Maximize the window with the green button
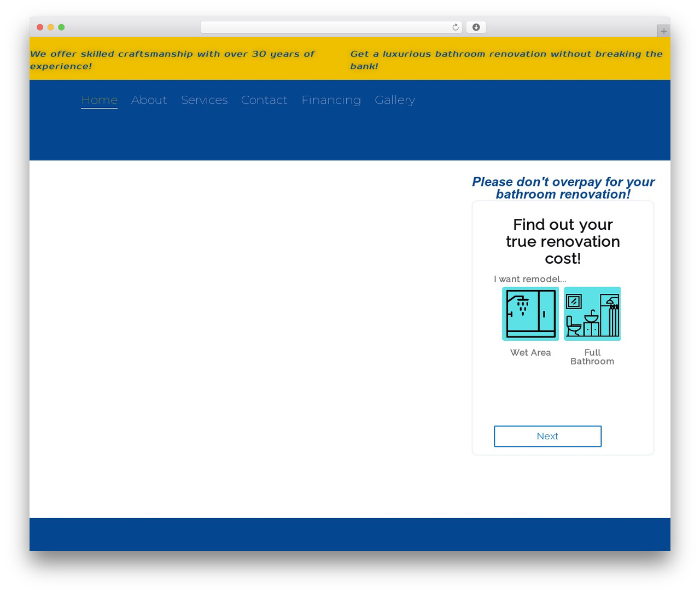Viewport: 700px width, 593px height. (x=61, y=27)
